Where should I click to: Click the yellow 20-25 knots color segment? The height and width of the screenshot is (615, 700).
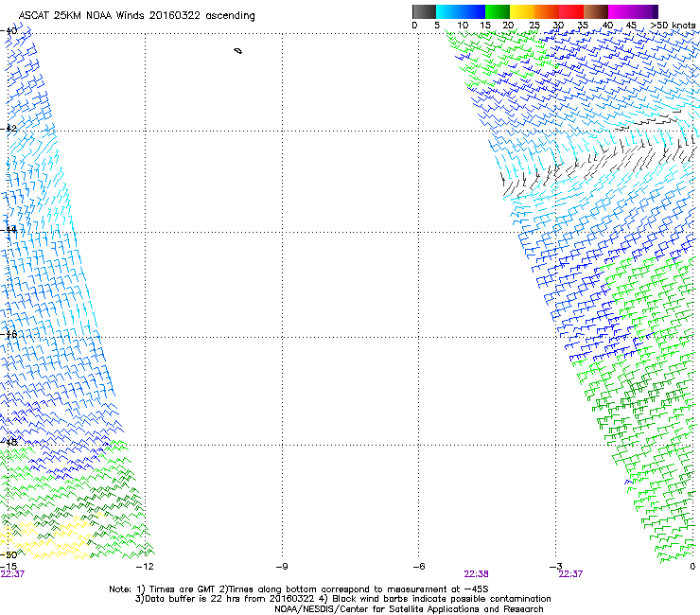pyautogui.click(x=522, y=11)
